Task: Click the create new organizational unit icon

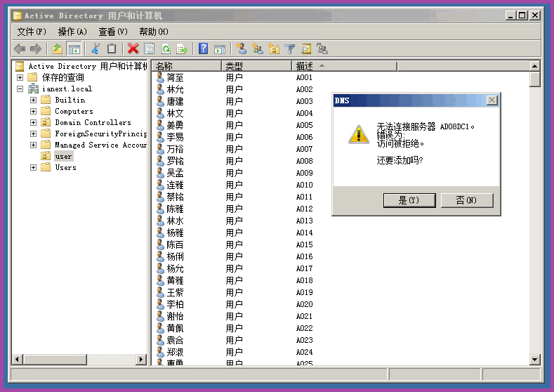Action: point(274,48)
